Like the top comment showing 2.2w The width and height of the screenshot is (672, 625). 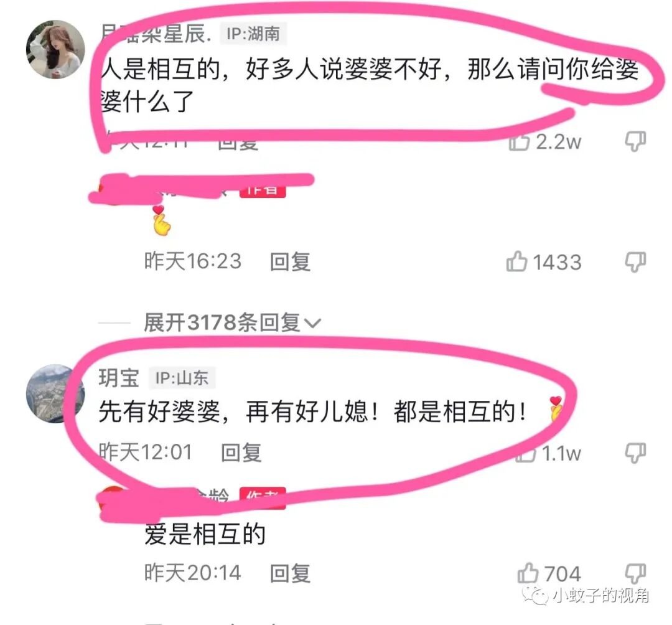coord(520,141)
